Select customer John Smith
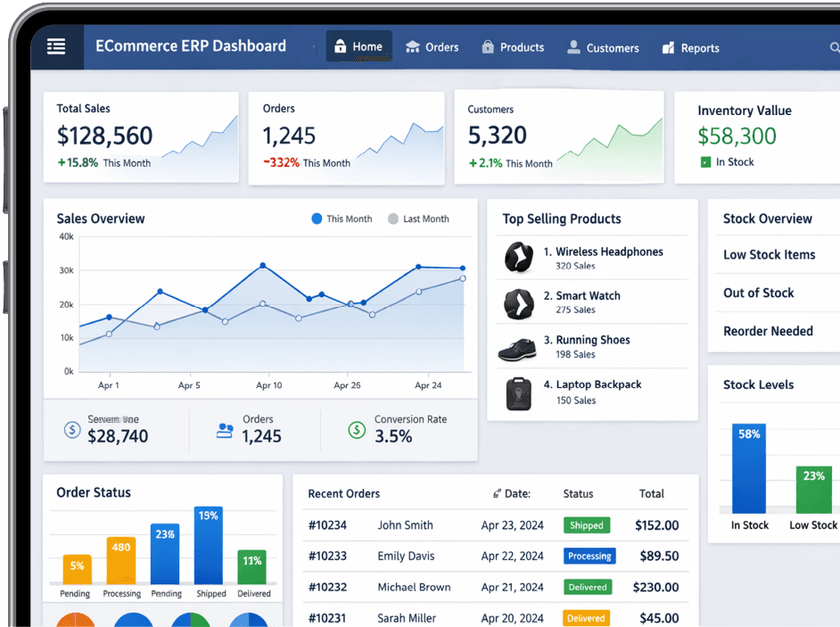This screenshot has width=840, height=627. click(x=405, y=525)
